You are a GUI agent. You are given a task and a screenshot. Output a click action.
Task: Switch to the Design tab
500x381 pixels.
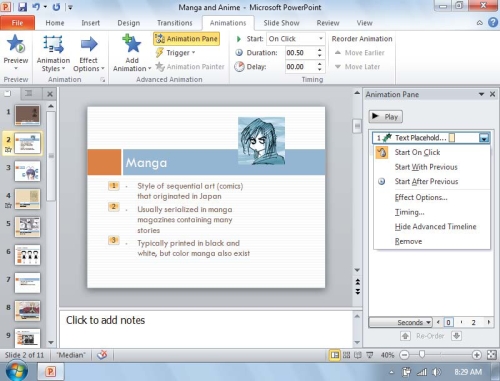129,23
